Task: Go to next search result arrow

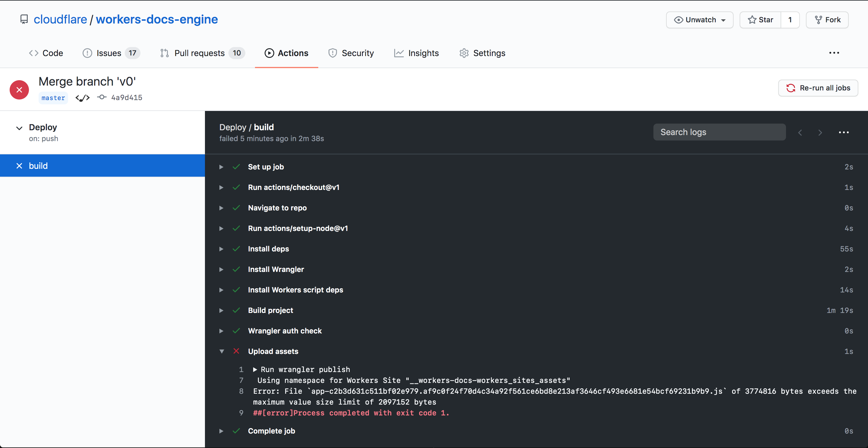Action: (820, 132)
